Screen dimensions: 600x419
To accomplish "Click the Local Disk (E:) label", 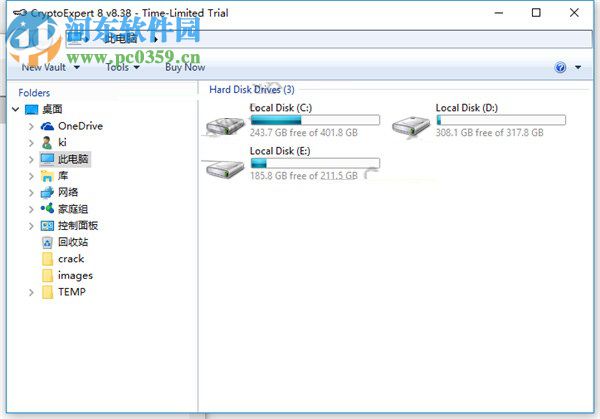I will [280, 151].
